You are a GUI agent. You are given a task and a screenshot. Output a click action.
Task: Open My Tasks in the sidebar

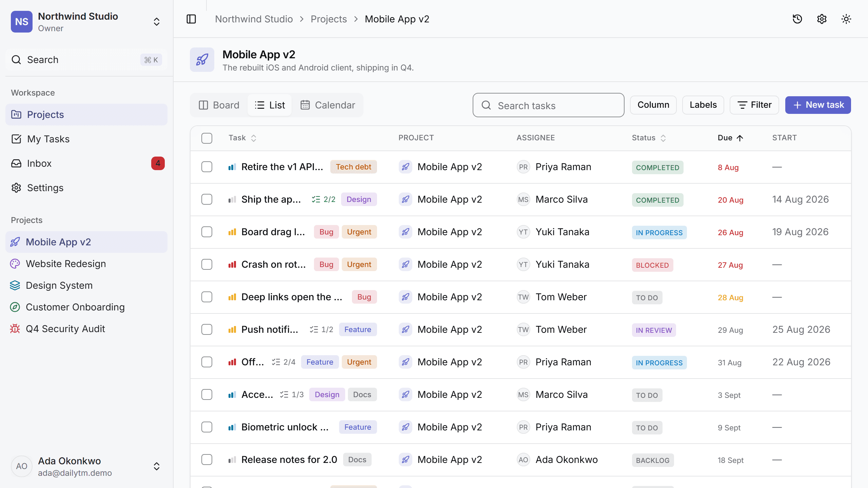tap(86, 139)
